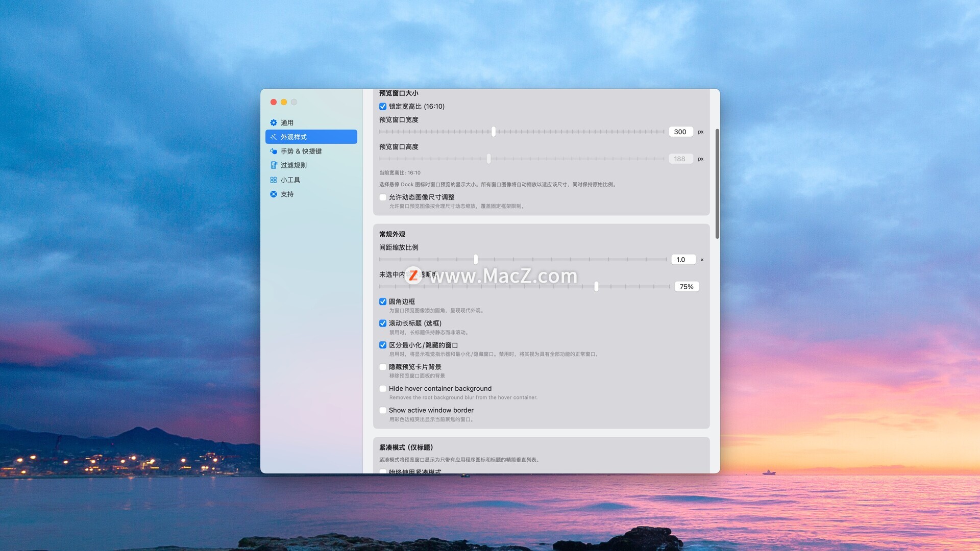
Task: Uncheck 区分最小化/隐藏的窗口 option
Action: point(383,345)
